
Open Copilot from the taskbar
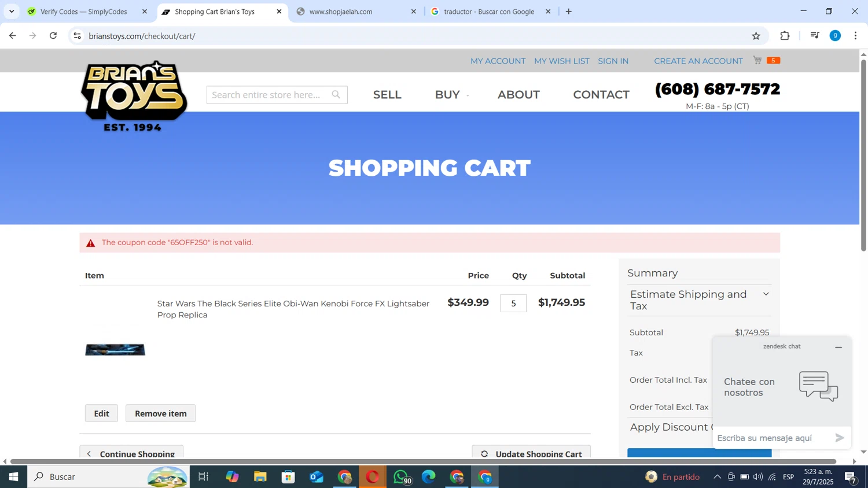pyautogui.click(x=232, y=477)
